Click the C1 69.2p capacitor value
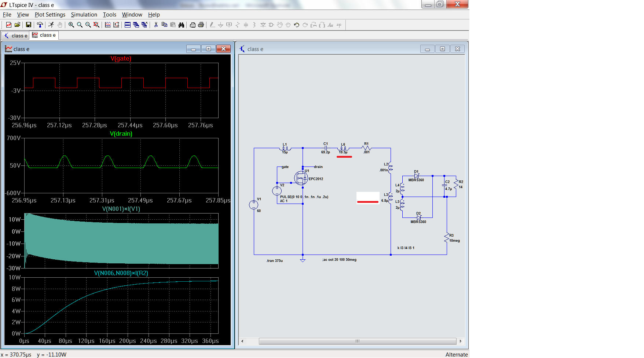The height and width of the screenshot is (358, 644). click(325, 152)
